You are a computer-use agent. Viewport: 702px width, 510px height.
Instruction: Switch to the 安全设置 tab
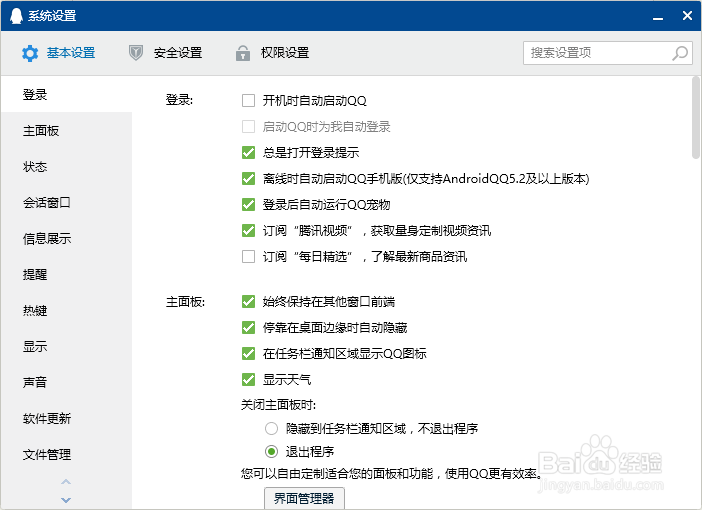pyautogui.click(x=166, y=53)
